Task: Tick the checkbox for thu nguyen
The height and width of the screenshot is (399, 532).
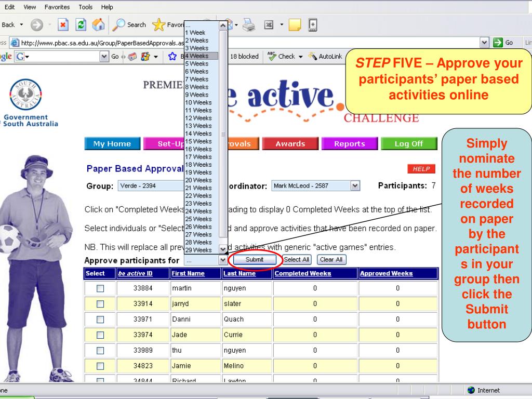Action: 100,351
